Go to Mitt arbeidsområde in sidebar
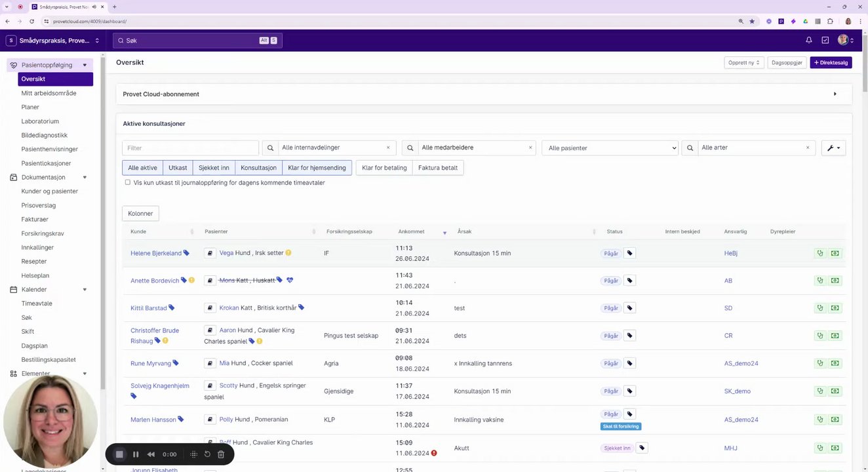Viewport: 868px width, 472px height. pyautogui.click(x=49, y=93)
